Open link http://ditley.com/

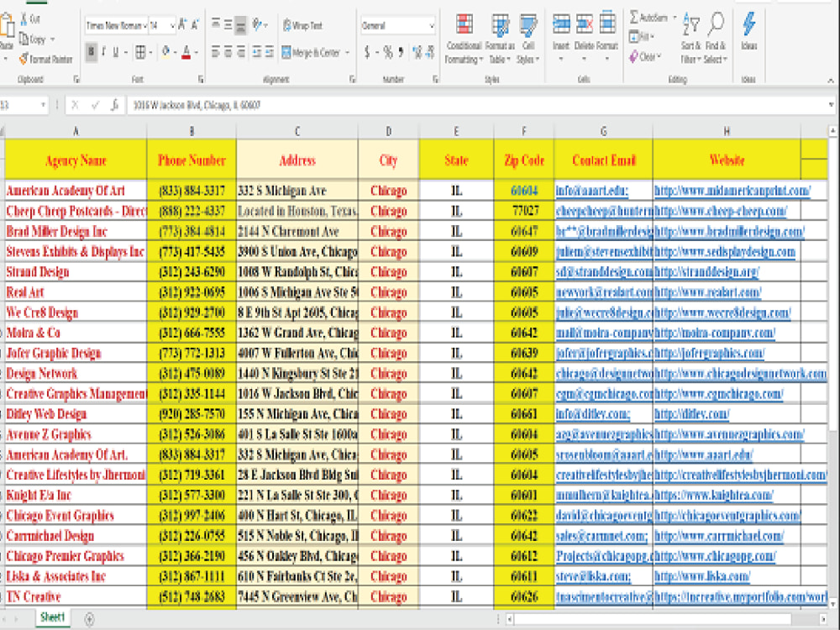691,414
